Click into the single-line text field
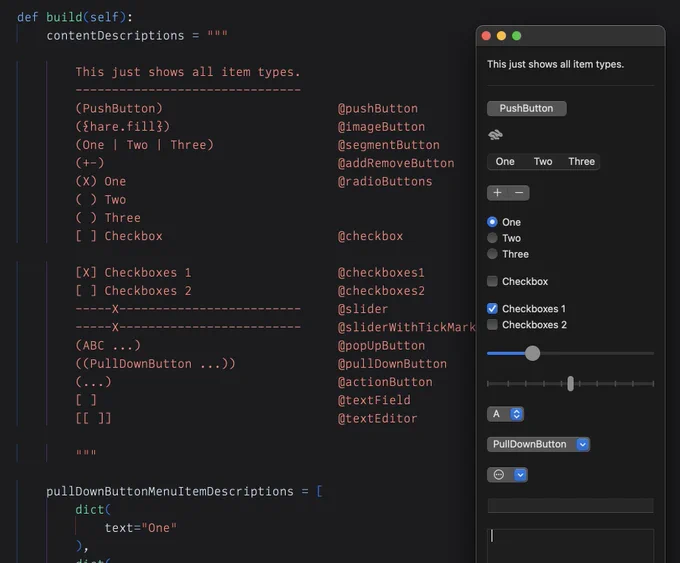This screenshot has width=680, height=563. pyautogui.click(x=570, y=505)
